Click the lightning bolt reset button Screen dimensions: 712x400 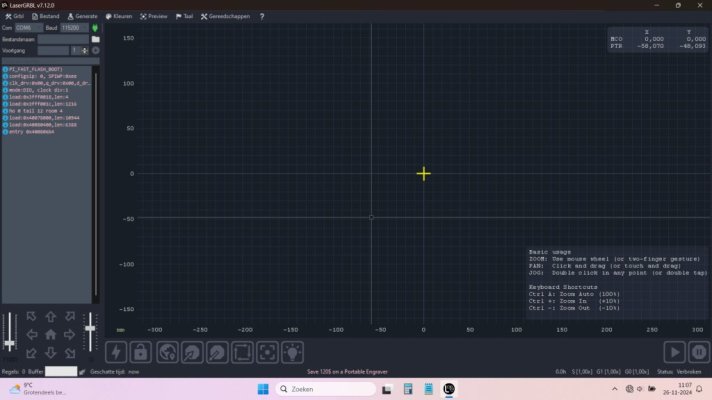click(116, 352)
